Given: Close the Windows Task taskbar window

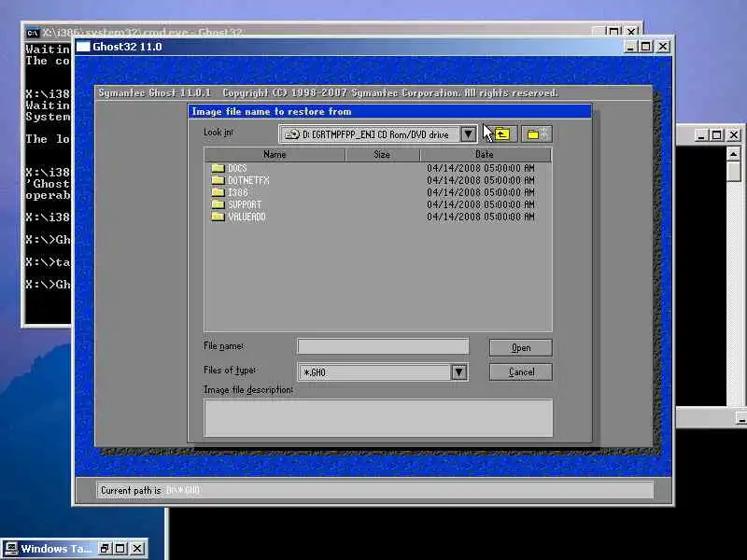Looking at the screenshot, I should [x=136, y=549].
